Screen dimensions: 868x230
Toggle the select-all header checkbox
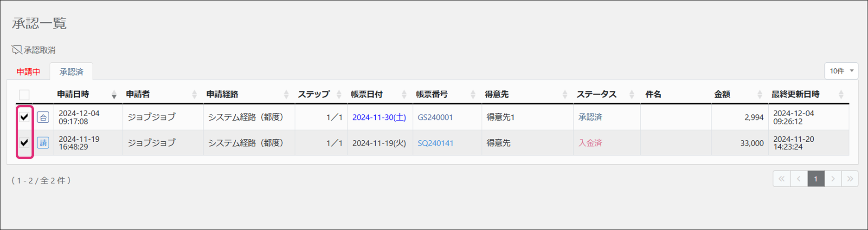[25, 95]
